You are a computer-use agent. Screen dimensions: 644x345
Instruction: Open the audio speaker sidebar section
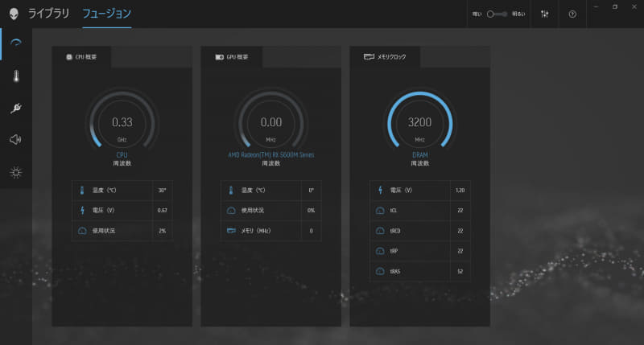tap(15, 139)
